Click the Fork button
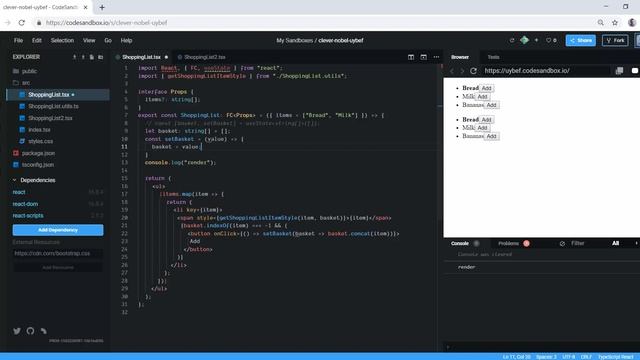 [x=615, y=40]
